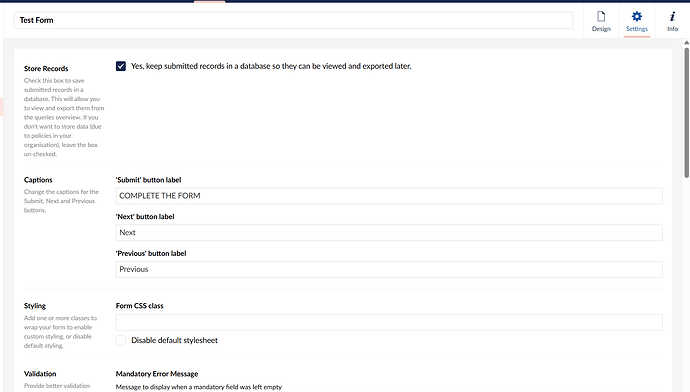
Task: Click the Info 'i' icon
Action: click(x=672, y=16)
